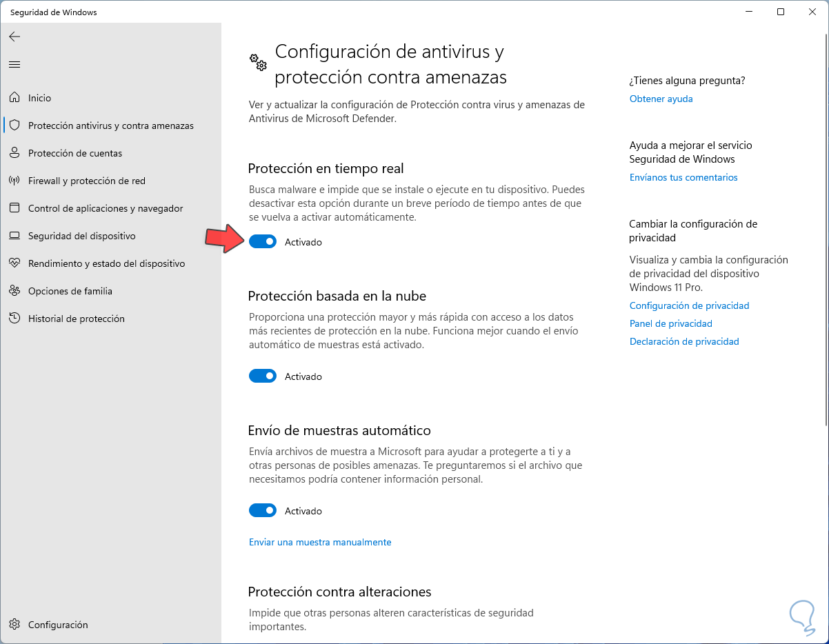The height and width of the screenshot is (644, 829).
Task: Open Enviar una muestra manualmente link
Action: pos(320,542)
